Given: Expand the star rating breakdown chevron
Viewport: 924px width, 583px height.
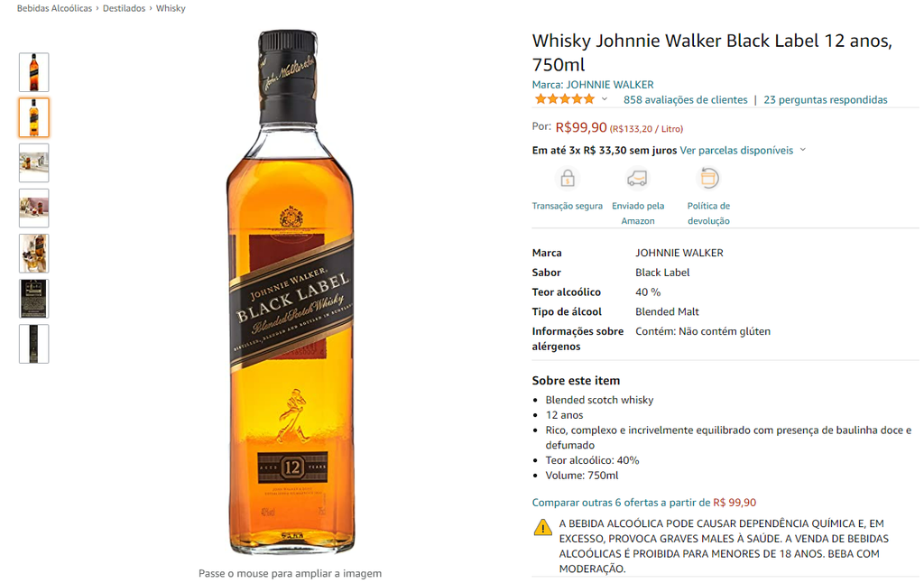Looking at the screenshot, I should click(x=604, y=99).
